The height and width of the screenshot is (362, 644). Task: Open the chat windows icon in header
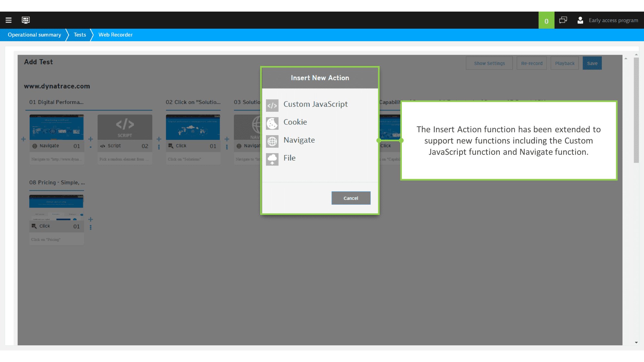point(563,20)
